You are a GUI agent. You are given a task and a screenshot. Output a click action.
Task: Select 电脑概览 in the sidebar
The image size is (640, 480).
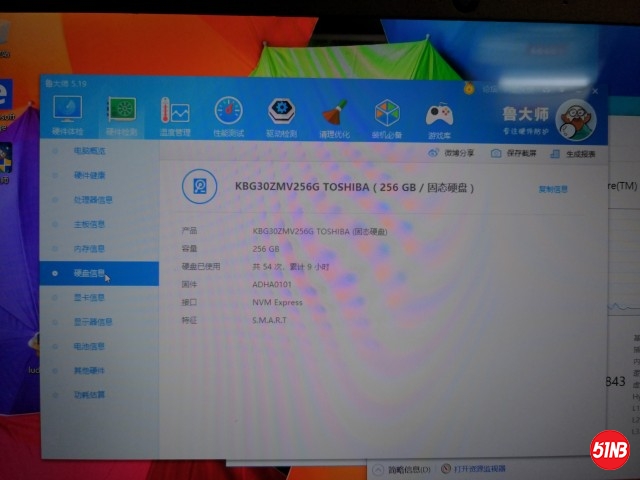pyautogui.click(x=90, y=151)
